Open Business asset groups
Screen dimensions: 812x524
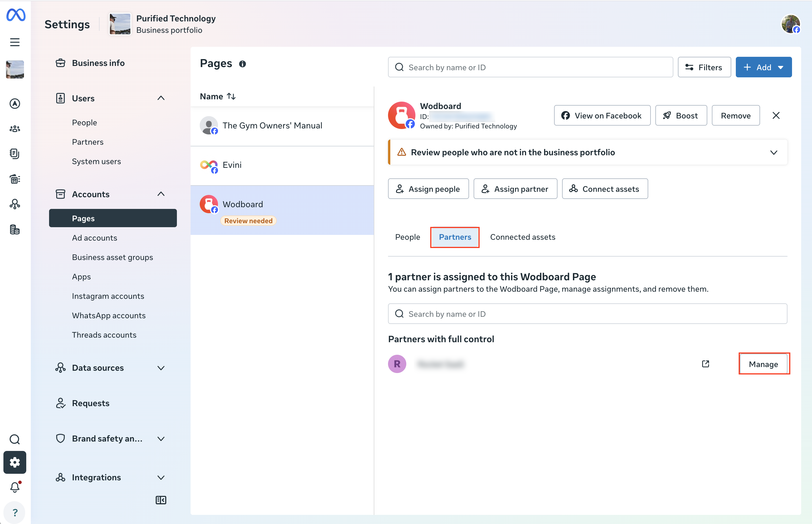(112, 257)
